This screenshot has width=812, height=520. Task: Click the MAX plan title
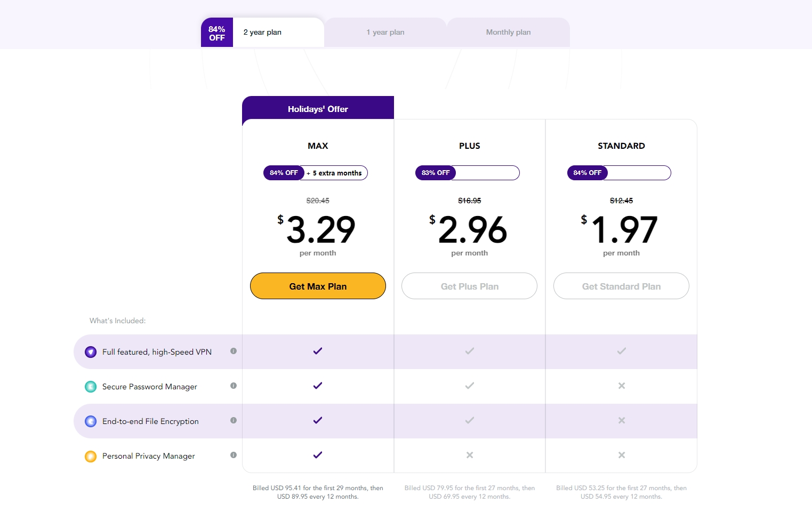pos(318,146)
